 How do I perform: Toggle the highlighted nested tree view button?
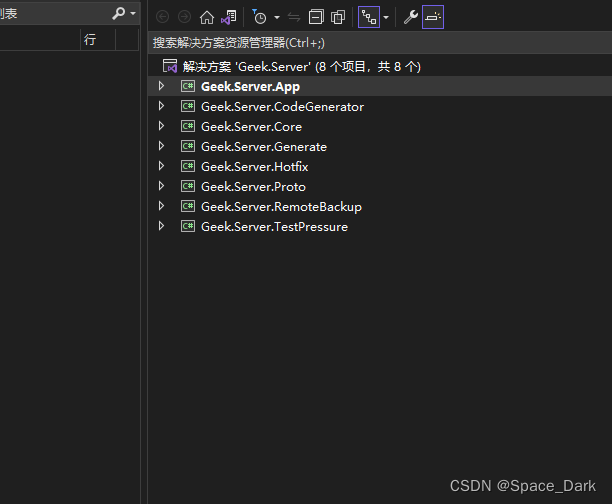click(x=369, y=17)
